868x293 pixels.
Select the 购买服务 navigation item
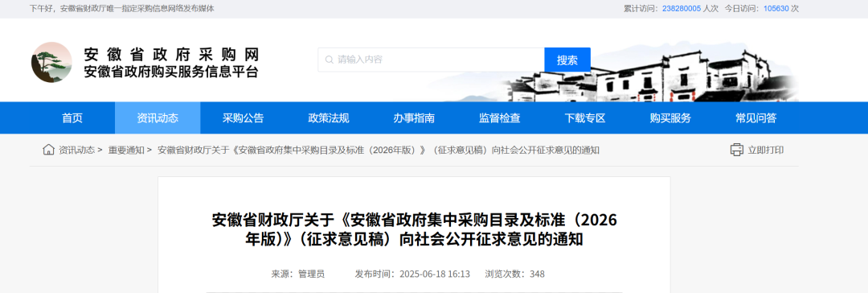tap(670, 118)
